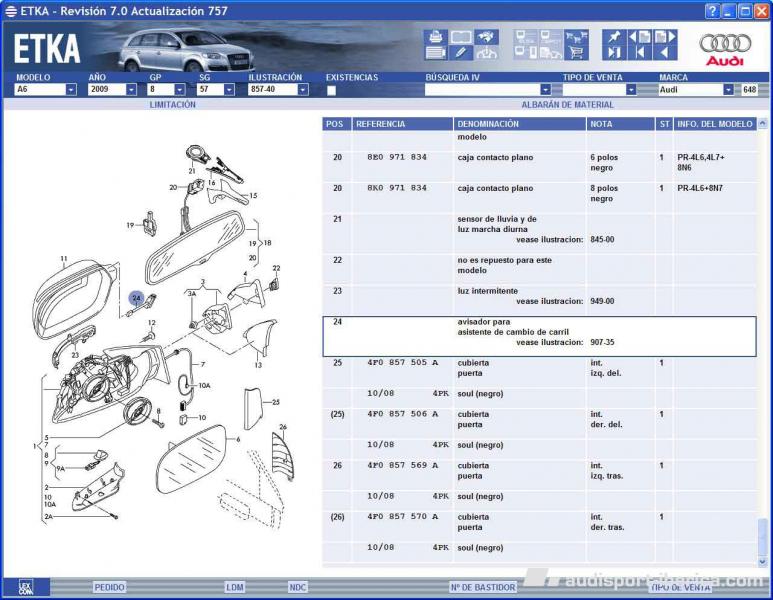Click the LDM button in bottom bar

[234, 587]
